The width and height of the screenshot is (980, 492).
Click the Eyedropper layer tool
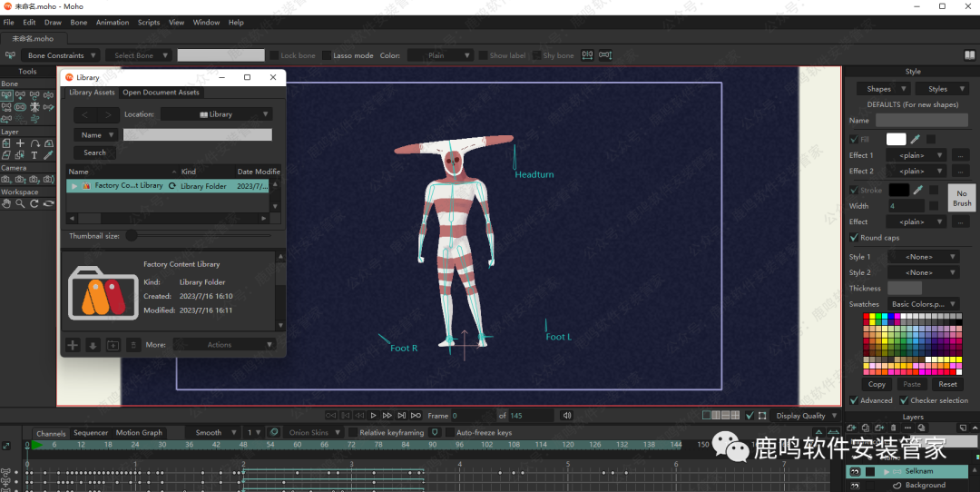tap(49, 155)
